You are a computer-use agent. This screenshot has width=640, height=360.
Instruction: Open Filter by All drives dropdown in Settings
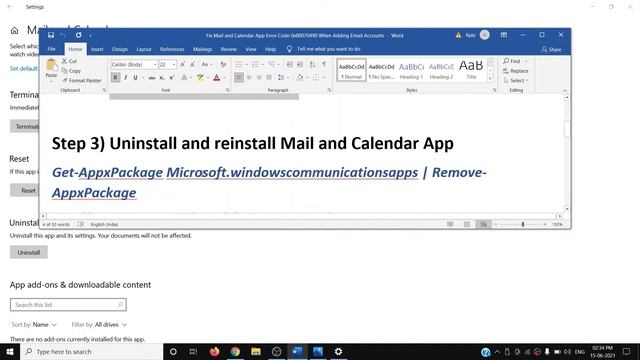click(99, 324)
